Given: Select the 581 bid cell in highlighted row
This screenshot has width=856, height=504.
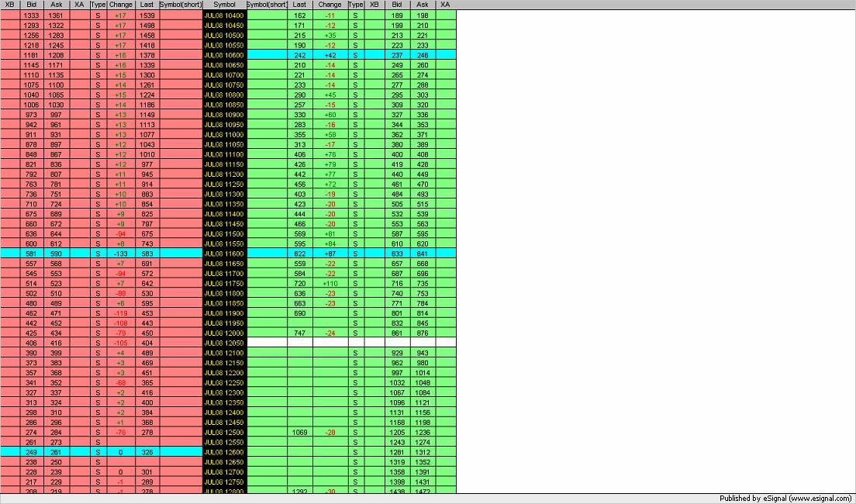Looking at the screenshot, I should click(31, 254).
